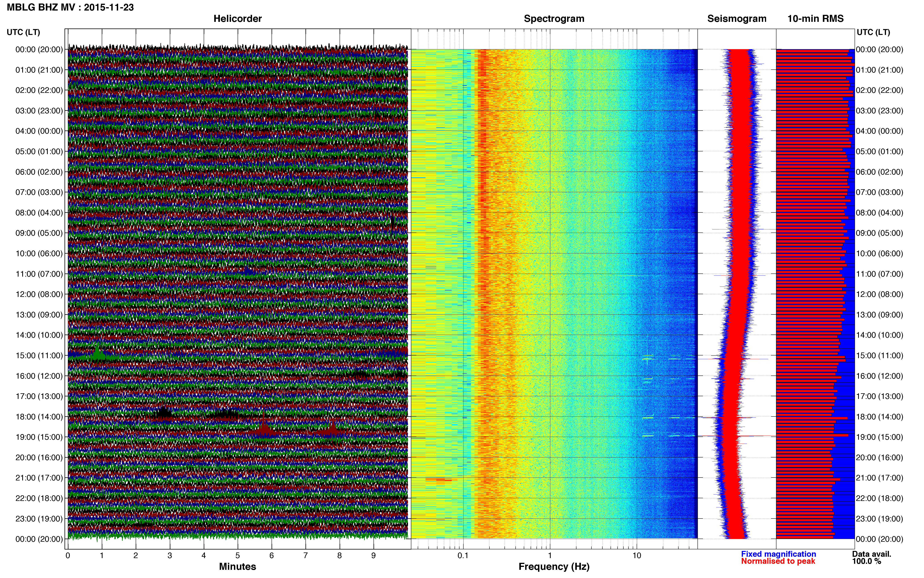Click Helicorder time label 04:00 (00:00)
The image size is (924, 578).
coord(39,131)
